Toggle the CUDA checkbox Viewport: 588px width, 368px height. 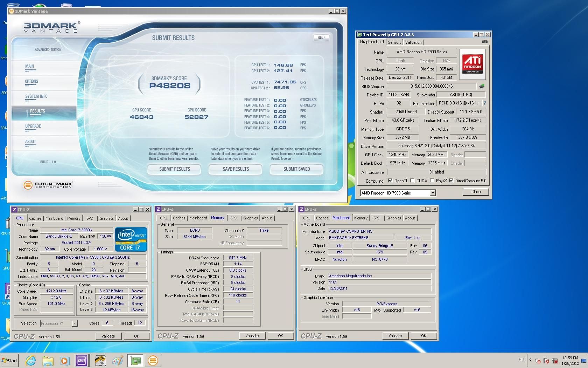(x=412, y=181)
